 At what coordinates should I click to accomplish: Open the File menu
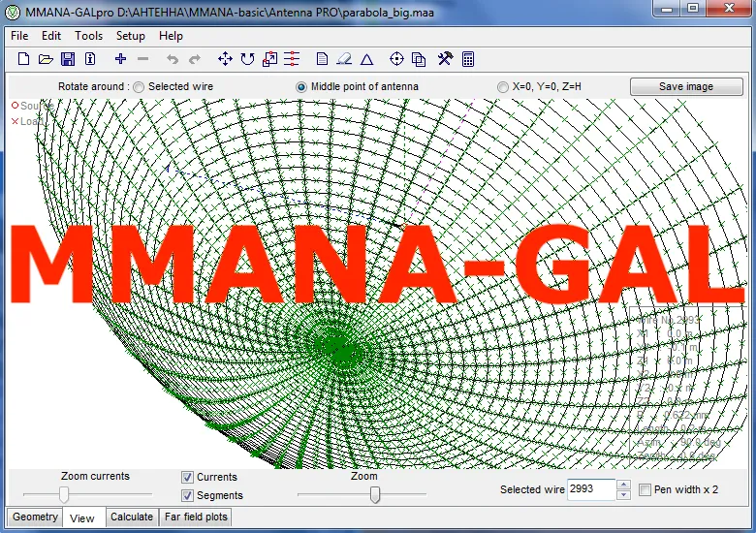(x=19, y=36)
